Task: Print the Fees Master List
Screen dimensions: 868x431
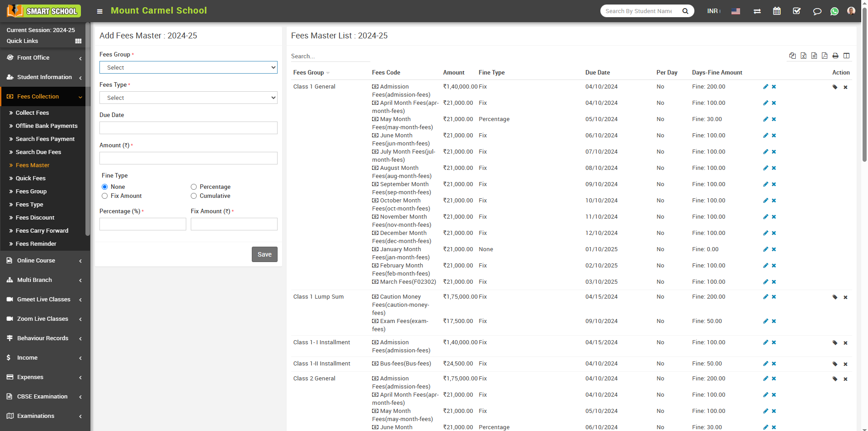Action: [x=835, y=56]
